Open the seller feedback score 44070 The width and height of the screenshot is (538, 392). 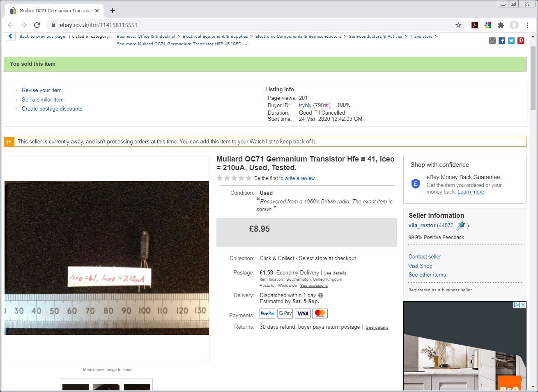click(x=446, y=226)
